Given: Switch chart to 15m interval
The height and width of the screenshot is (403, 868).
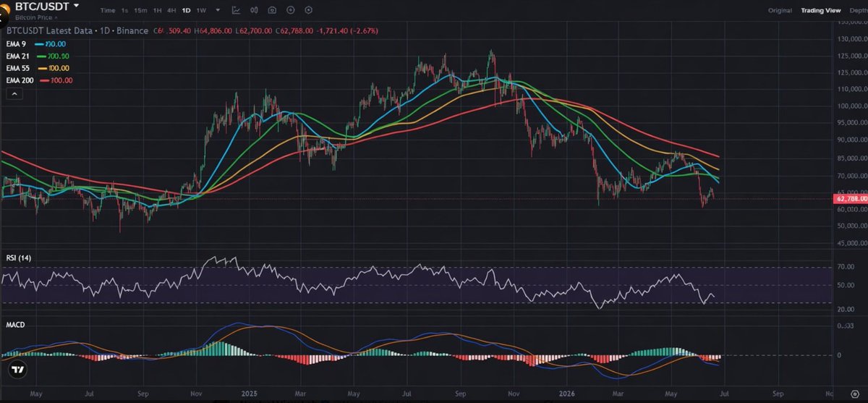Looking at the screenshot, I should (140, 11).
